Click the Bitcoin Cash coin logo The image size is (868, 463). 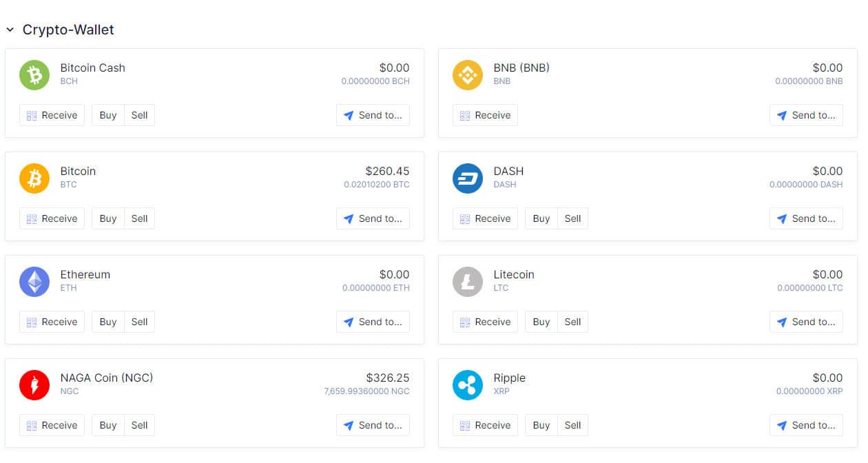(34, 75)
